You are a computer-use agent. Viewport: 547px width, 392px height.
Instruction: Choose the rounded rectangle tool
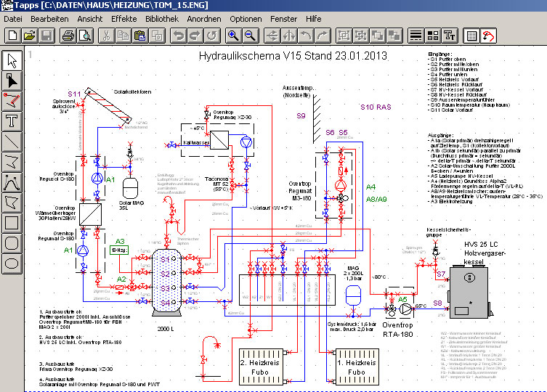point(12,242)
